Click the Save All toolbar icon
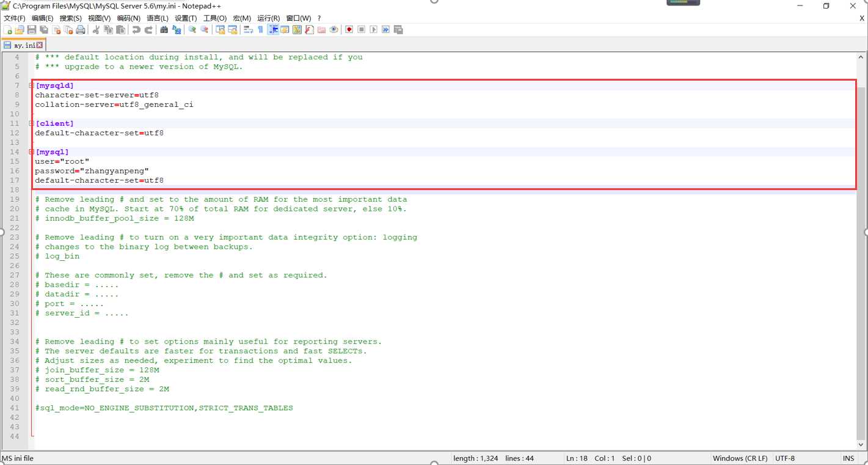This screenshot has width=868, height=465. pyautogui.click(x=44, y=29)
